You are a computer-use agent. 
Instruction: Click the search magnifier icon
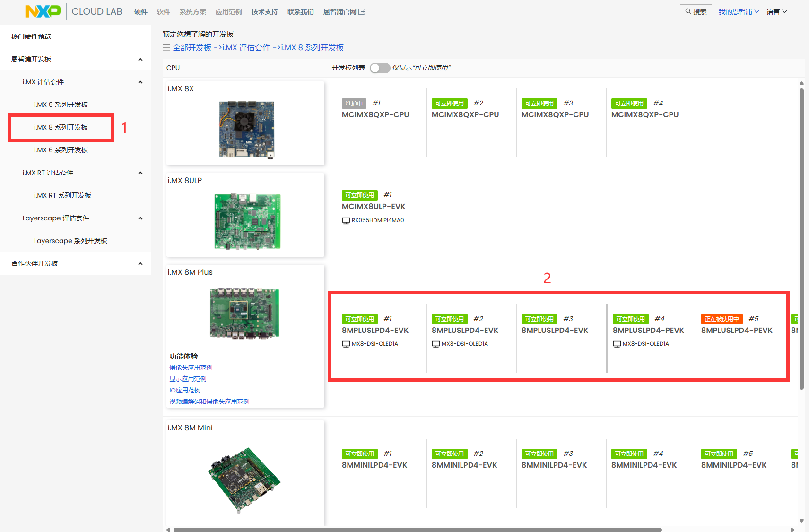688,11
